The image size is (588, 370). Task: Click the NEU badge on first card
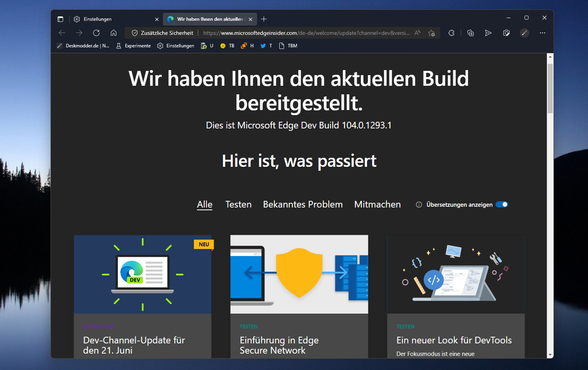coord(204,244)
